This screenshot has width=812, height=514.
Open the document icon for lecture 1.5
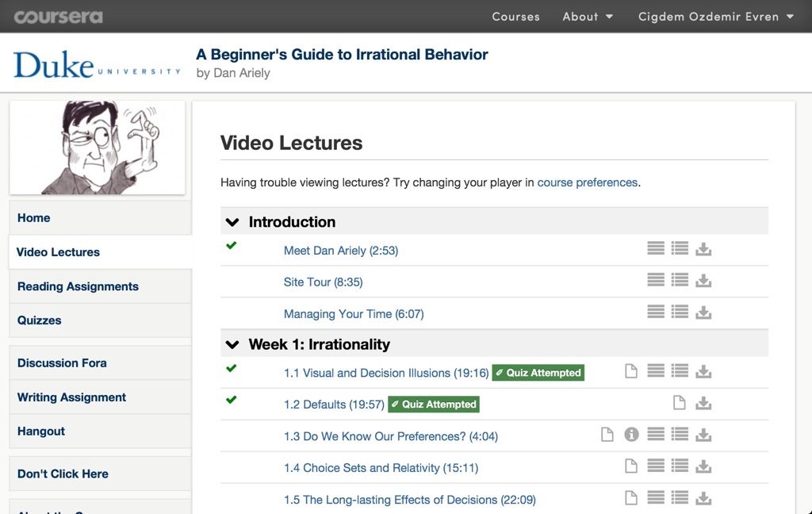[631, 499]
